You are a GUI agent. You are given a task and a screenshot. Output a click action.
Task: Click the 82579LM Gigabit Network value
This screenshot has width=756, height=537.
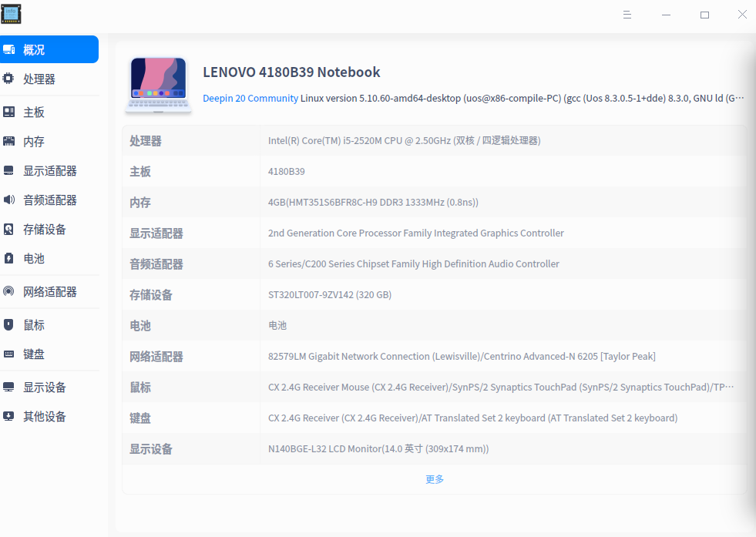(x=462, y=357)
